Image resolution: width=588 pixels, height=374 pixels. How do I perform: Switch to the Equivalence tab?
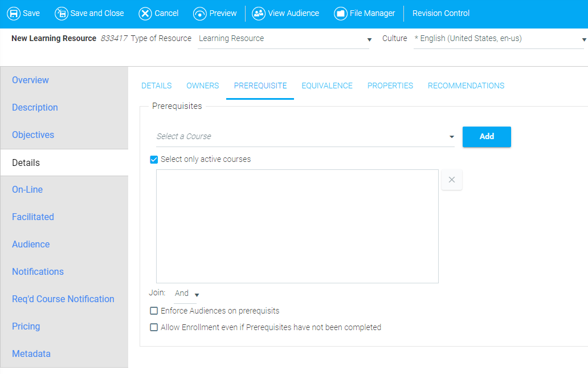(x=327, y=86)
